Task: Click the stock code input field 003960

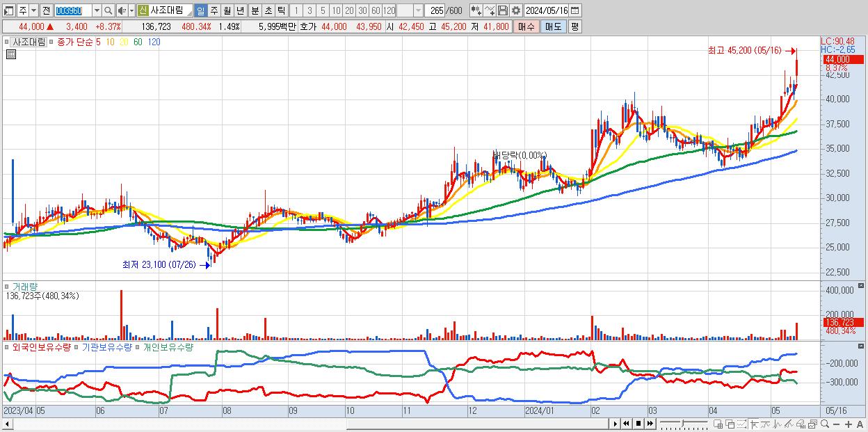Action: coord(73,10)
